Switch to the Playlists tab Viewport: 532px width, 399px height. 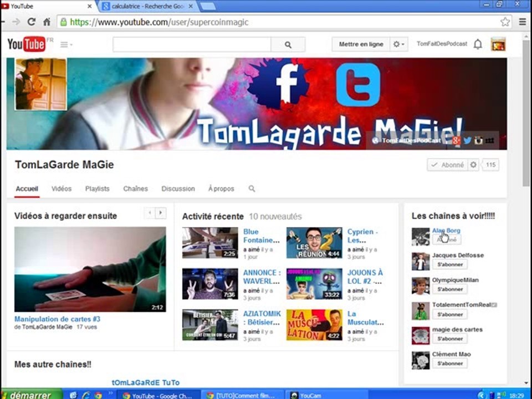(98, 189)
